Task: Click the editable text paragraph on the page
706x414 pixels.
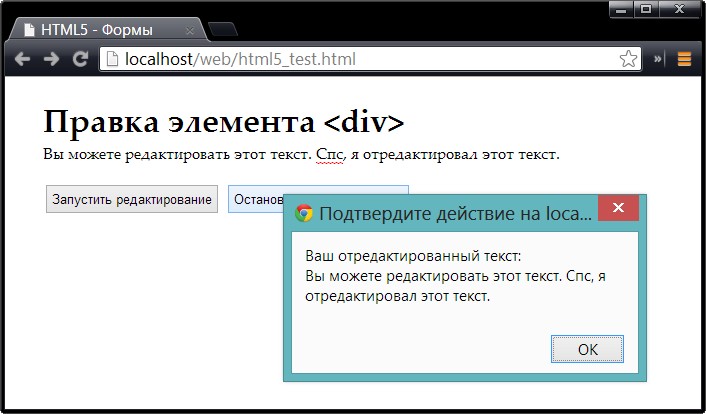Action: click(301, 155)
